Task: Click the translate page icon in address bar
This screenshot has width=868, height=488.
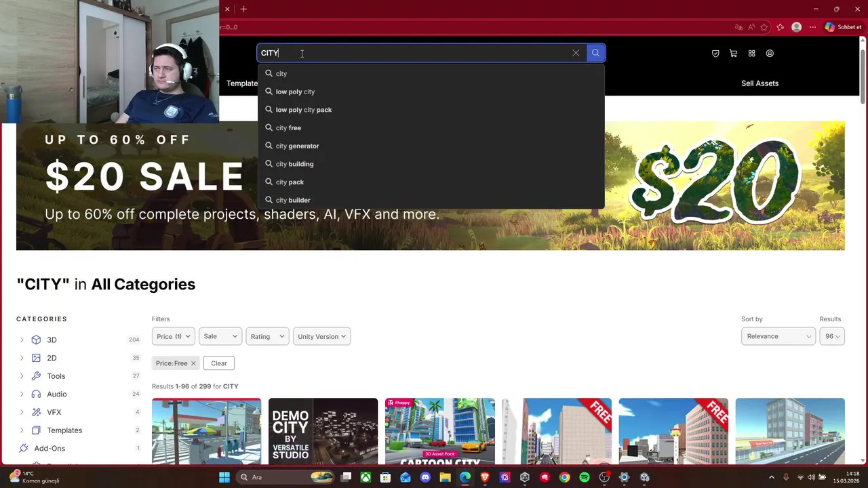Action: pyautogui.click(x=738, y=27)
